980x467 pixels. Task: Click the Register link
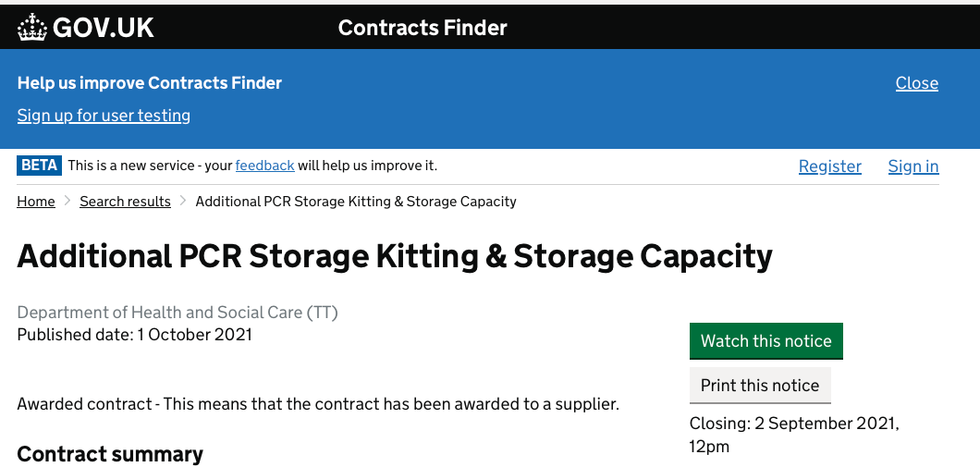tap(829, 166)
